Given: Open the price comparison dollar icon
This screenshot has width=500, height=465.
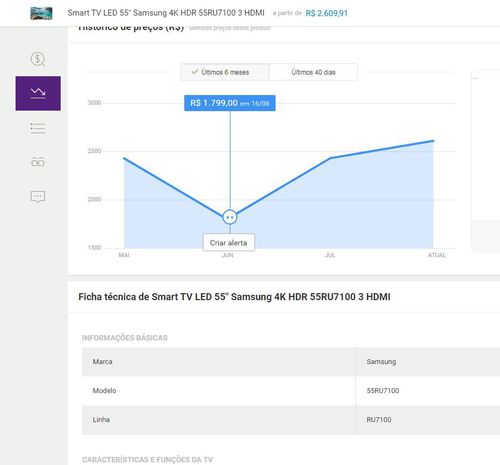Looking at the screenshot, I should coord(38,59).
